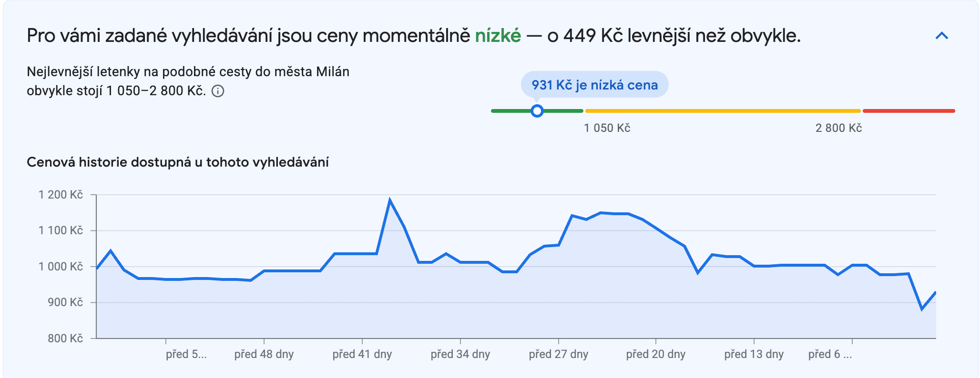This screenshot has width=980, height=378.
Task: Select the "před 41 dny" axis label
Action: click(362, 354)
